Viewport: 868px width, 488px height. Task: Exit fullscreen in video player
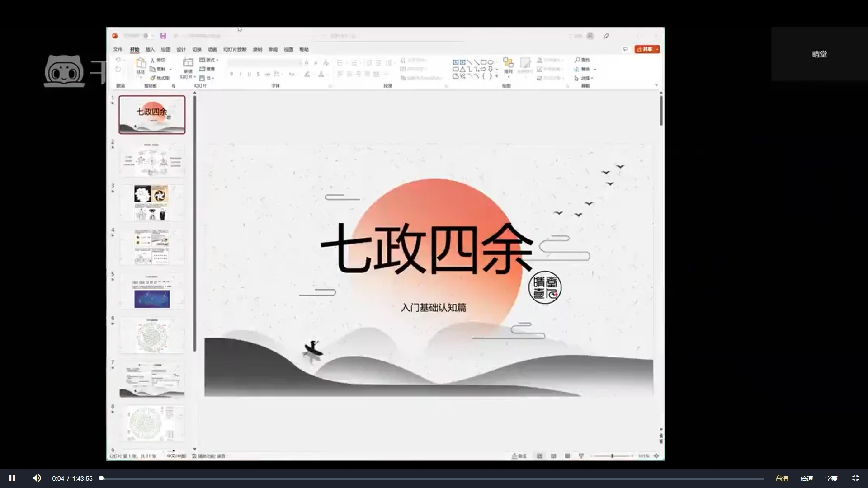click(x=855, y=478)
